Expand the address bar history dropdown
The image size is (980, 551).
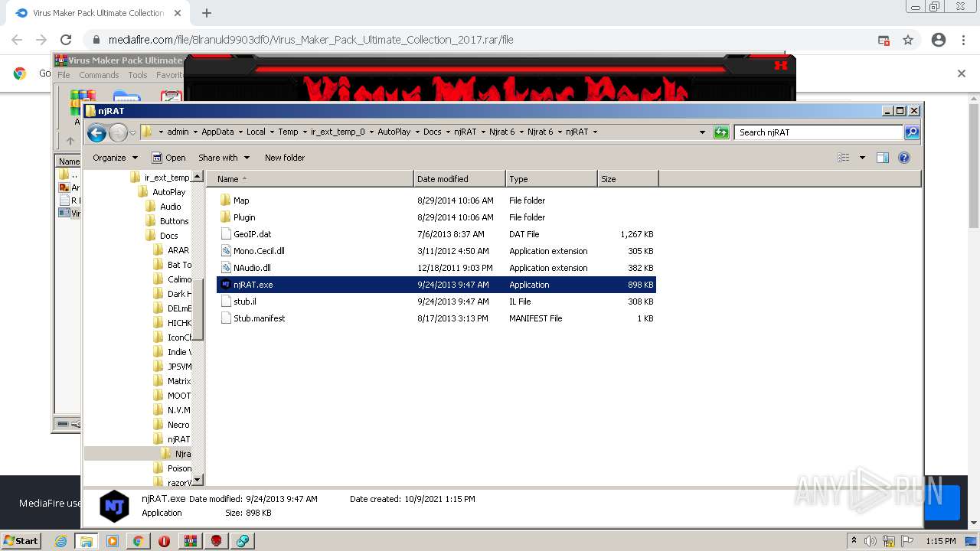tap(703, 132)
